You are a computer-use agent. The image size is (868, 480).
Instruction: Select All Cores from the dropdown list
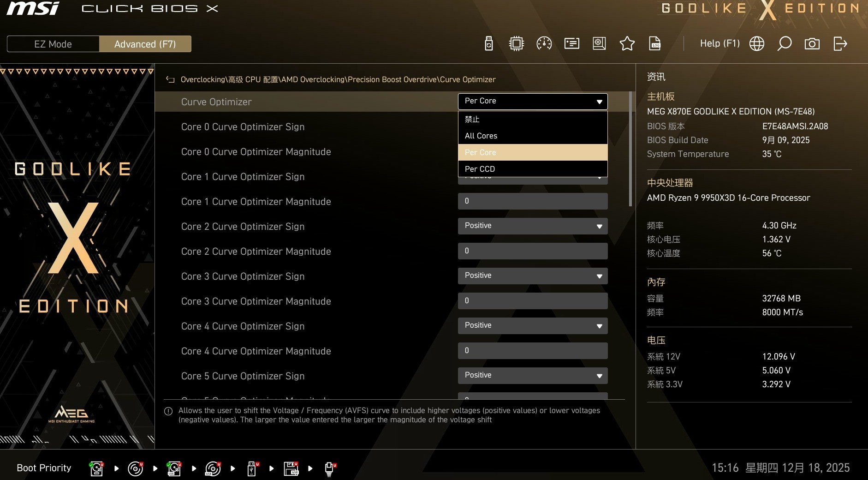click(x=532, y=136)
